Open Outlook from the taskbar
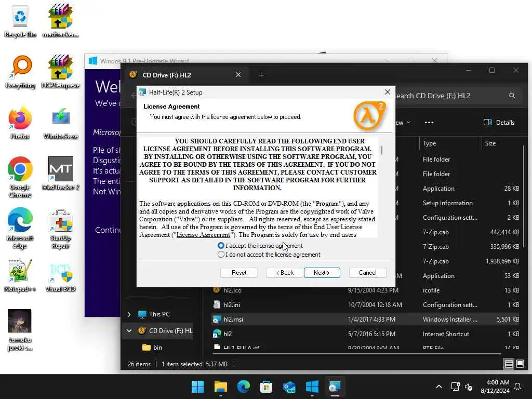Viewport: 532px width, 399px height. click(x=289, y=387)
